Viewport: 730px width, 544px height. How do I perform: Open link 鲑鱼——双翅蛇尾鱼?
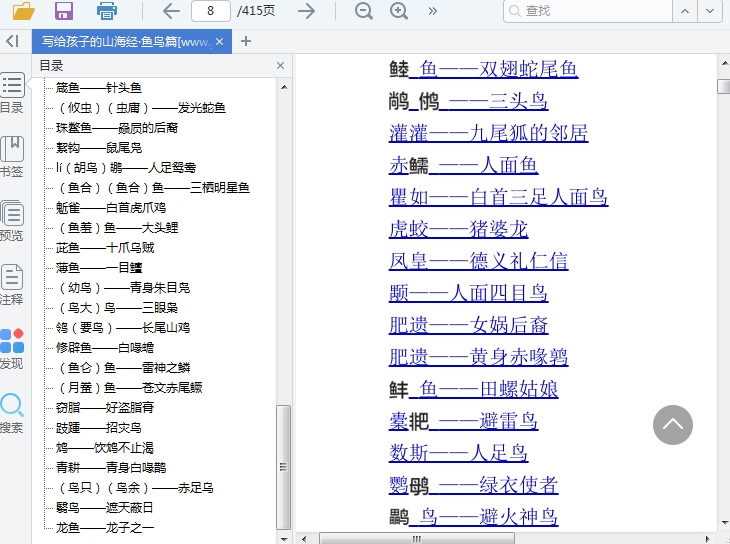click(x=484, y=69)
